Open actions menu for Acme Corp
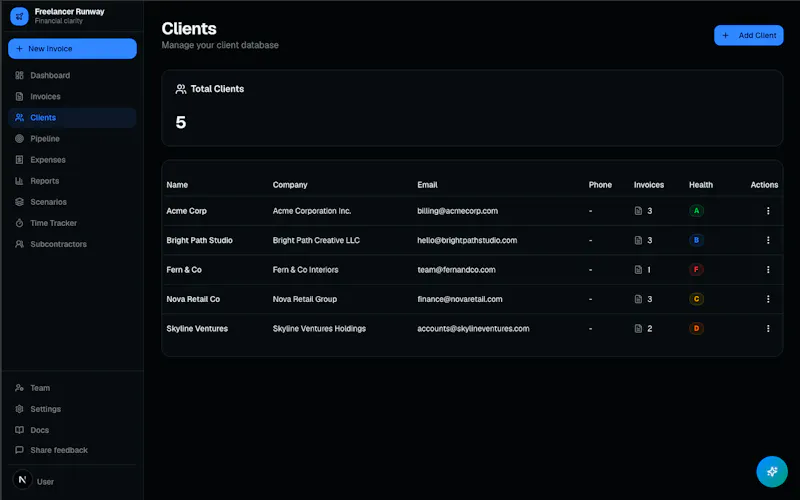 [x=768, y=211]
